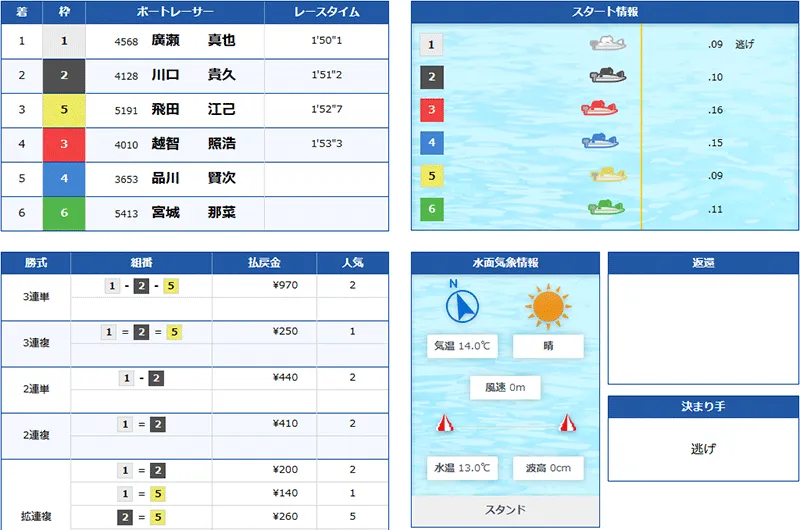This screenshot has width=800, height=530.
Task: Click lane 1 white badge in start info
Action: pyautogui.click(x=432, y=44)
